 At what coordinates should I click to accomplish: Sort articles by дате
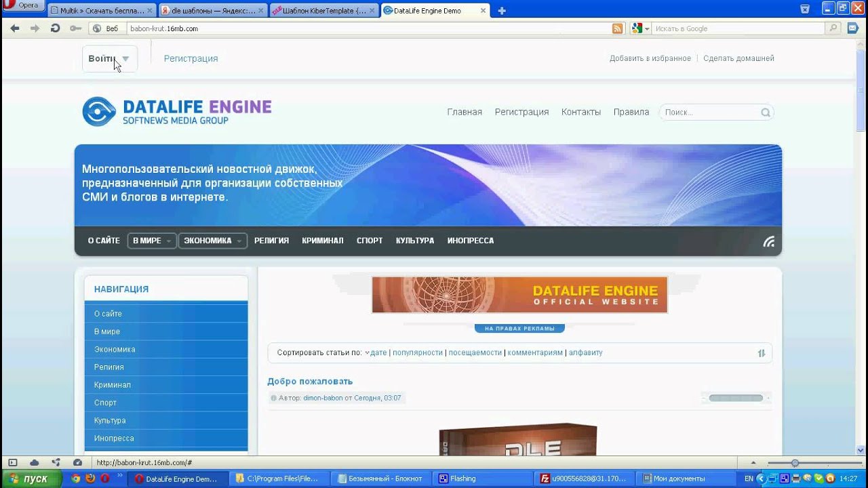(x=378, y=352)
